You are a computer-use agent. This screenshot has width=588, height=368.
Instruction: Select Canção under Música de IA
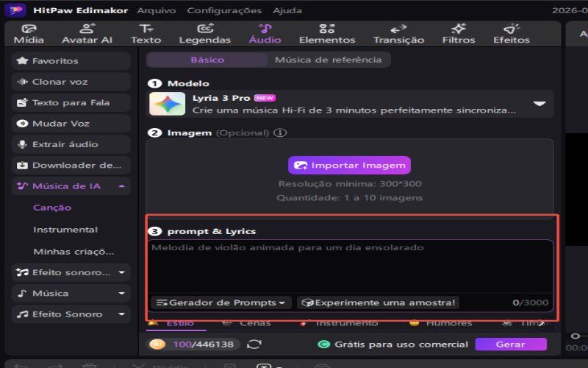tap(52, 208)
